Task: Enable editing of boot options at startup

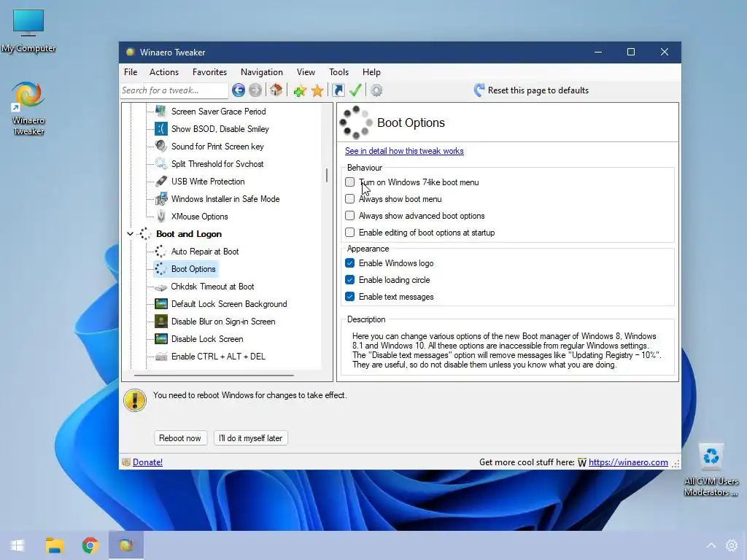Action: [349, 232]
